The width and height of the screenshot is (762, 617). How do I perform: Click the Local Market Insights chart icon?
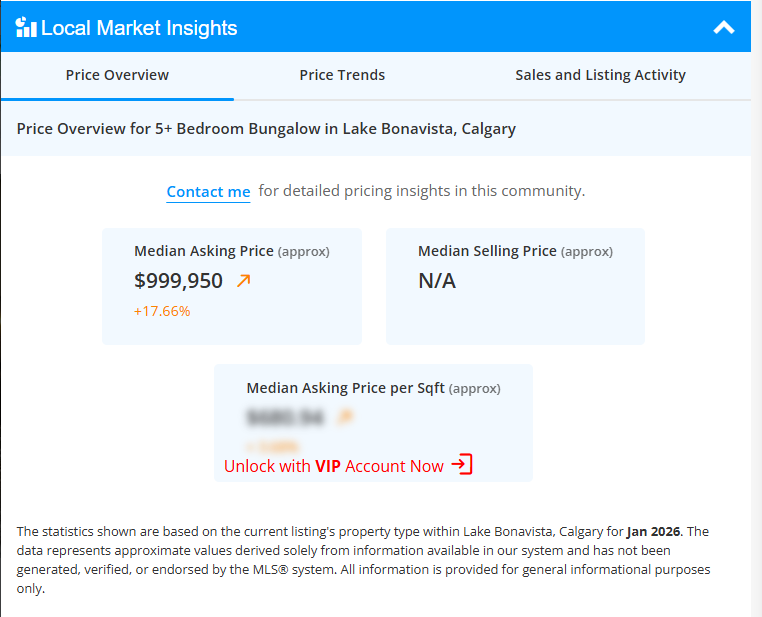(26, 27)
